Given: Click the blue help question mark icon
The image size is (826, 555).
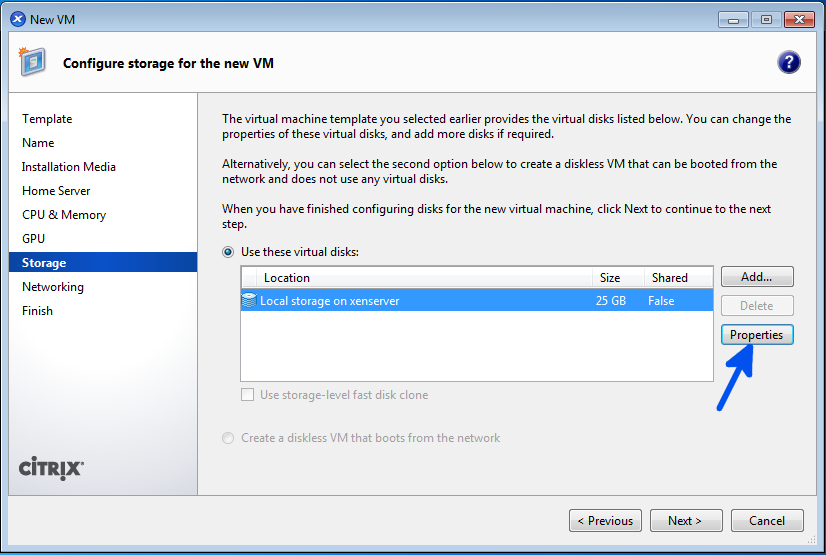Looking at the screenshot, I should [x=789, y=63].
